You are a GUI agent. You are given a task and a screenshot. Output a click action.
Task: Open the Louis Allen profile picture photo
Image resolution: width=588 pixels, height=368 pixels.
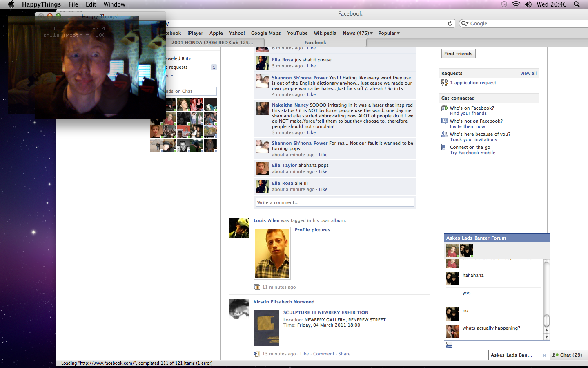click(272, 253)
